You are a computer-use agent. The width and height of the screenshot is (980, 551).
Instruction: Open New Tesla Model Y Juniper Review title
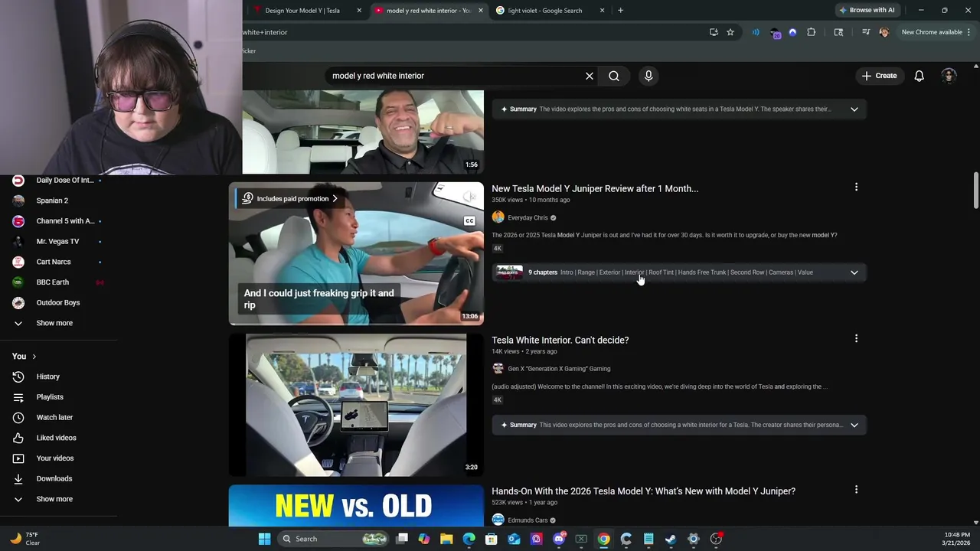point(595,188)
